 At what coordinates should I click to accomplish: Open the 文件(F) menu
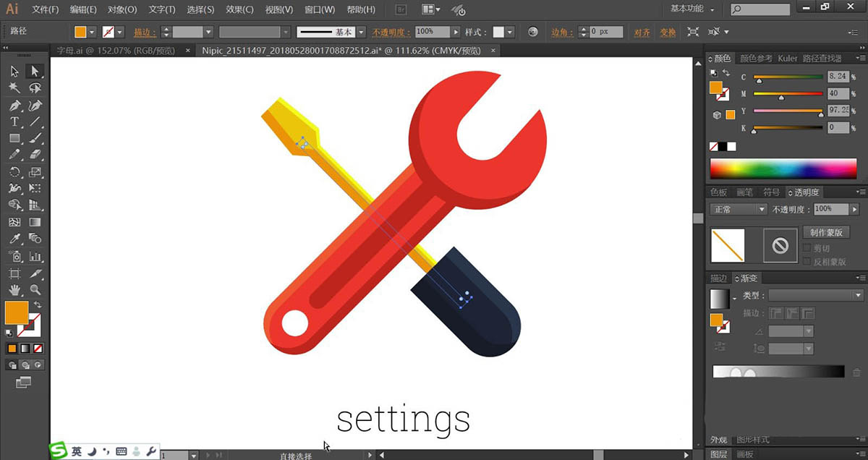46,9
